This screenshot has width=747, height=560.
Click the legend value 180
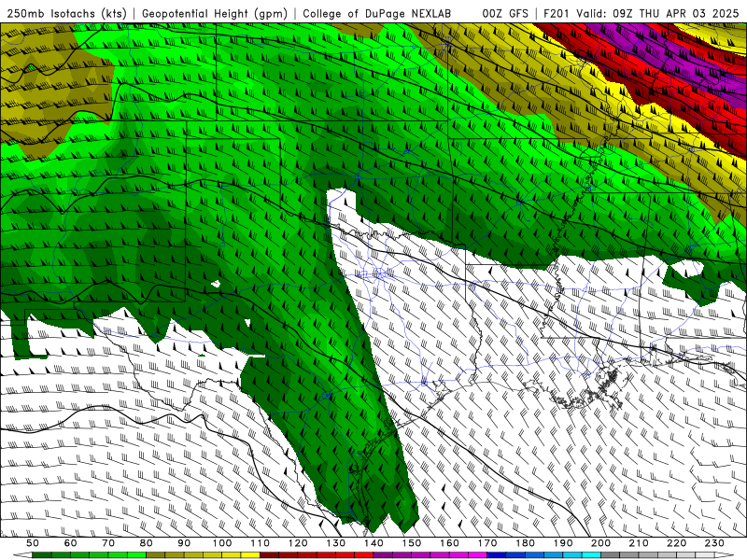[525, 543]
